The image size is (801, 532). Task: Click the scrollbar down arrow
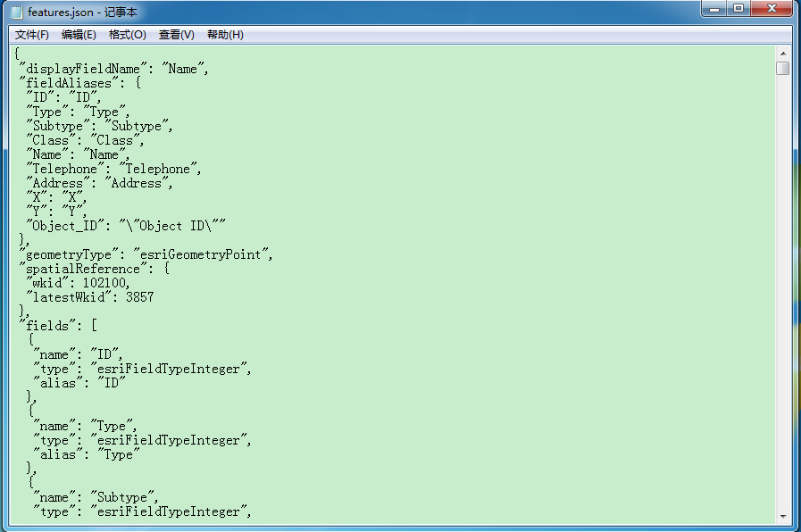coord(782,517)
